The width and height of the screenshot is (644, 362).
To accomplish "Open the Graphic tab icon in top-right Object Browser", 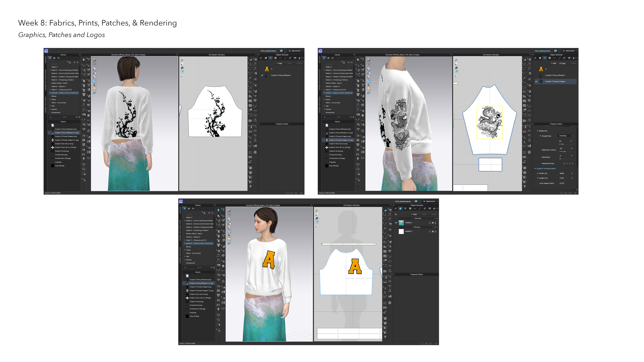I will [545, 58].
